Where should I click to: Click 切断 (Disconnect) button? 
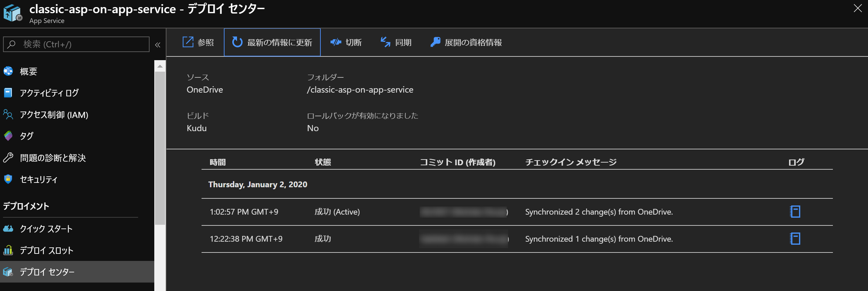pyautogui.click(x=346, y=42)
